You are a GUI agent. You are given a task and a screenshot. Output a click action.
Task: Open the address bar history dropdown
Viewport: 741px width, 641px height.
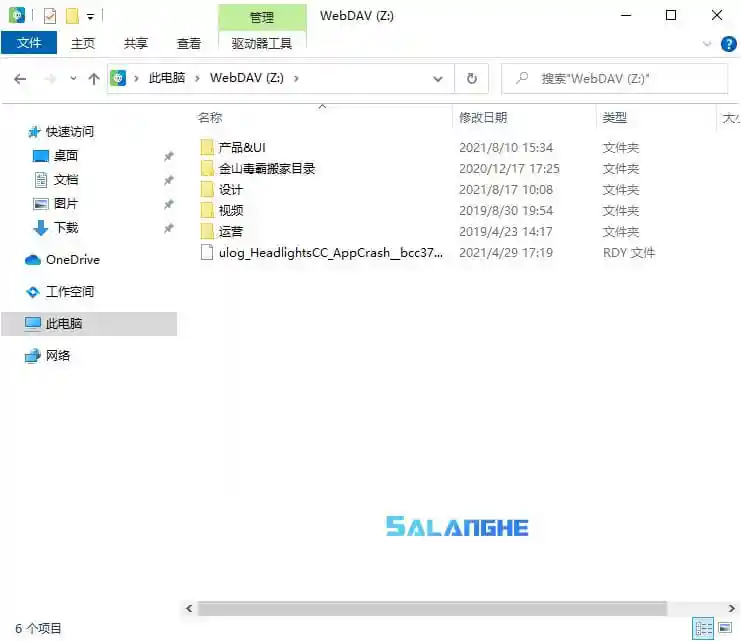(x=438, y=79)
